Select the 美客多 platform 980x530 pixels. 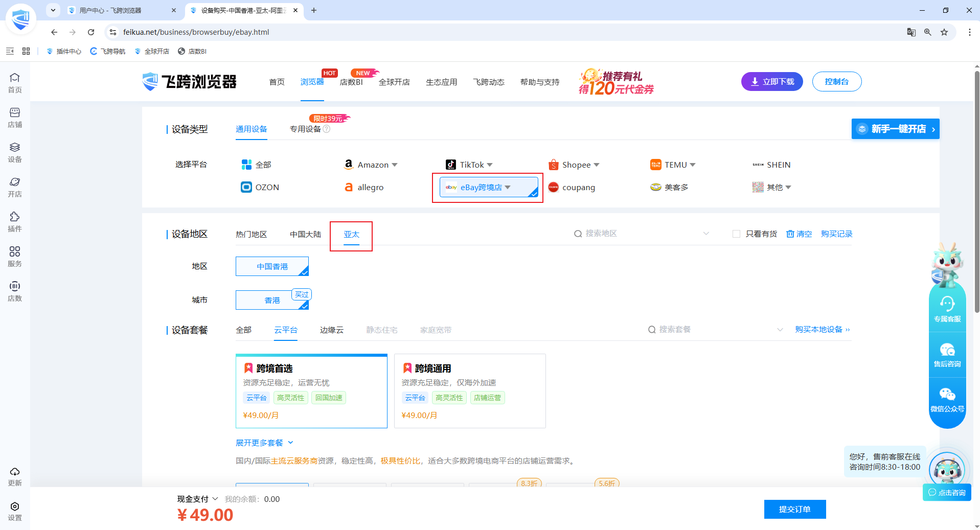point(669,187)
